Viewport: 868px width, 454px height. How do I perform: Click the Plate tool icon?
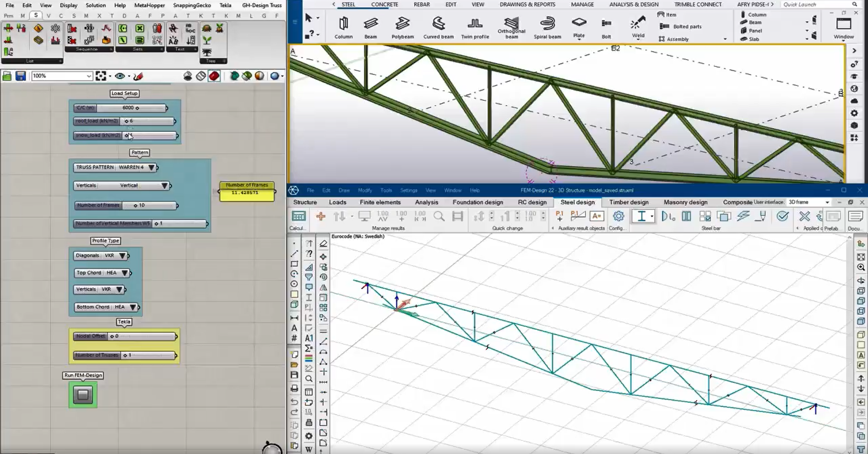(x=579, y=23)
